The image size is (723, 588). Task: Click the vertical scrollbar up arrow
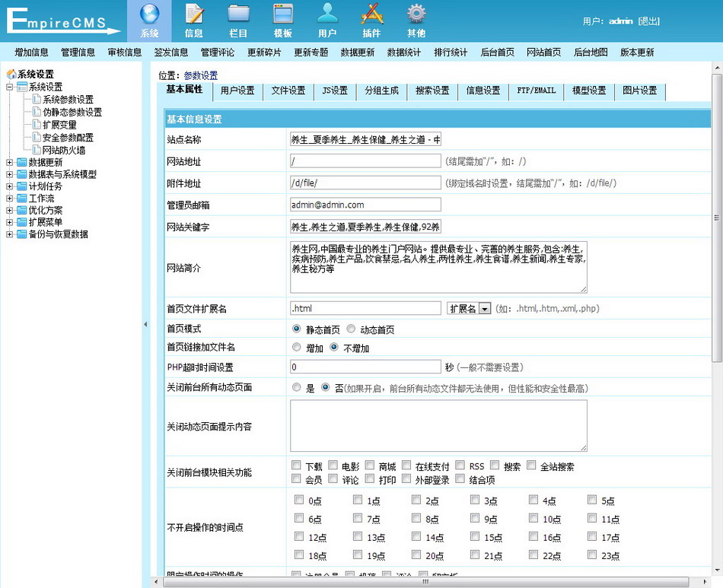tap(717, 68)
